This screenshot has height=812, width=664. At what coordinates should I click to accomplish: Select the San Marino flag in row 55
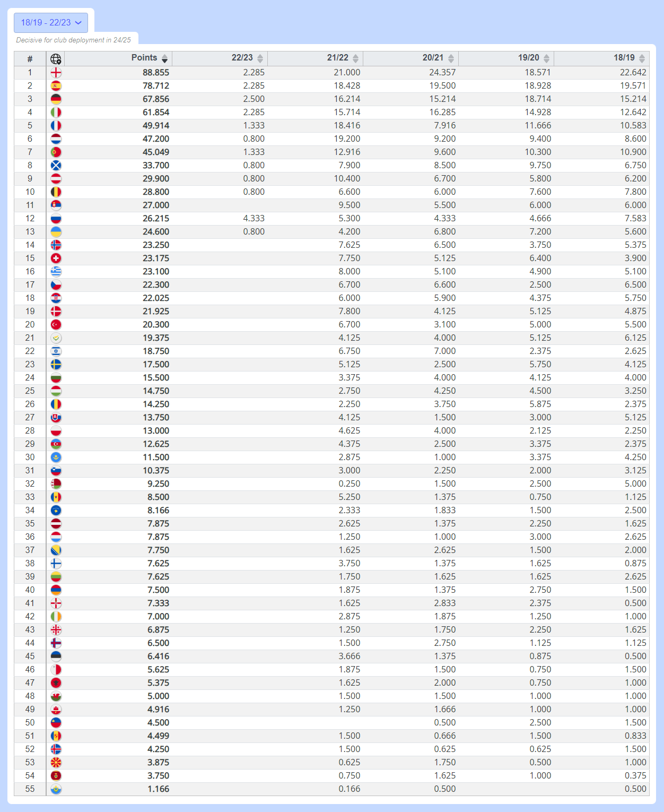(56, 789)
